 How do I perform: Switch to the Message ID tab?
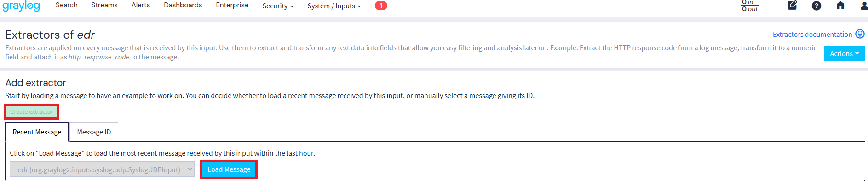pyautogui.click(x=94, y=132)
